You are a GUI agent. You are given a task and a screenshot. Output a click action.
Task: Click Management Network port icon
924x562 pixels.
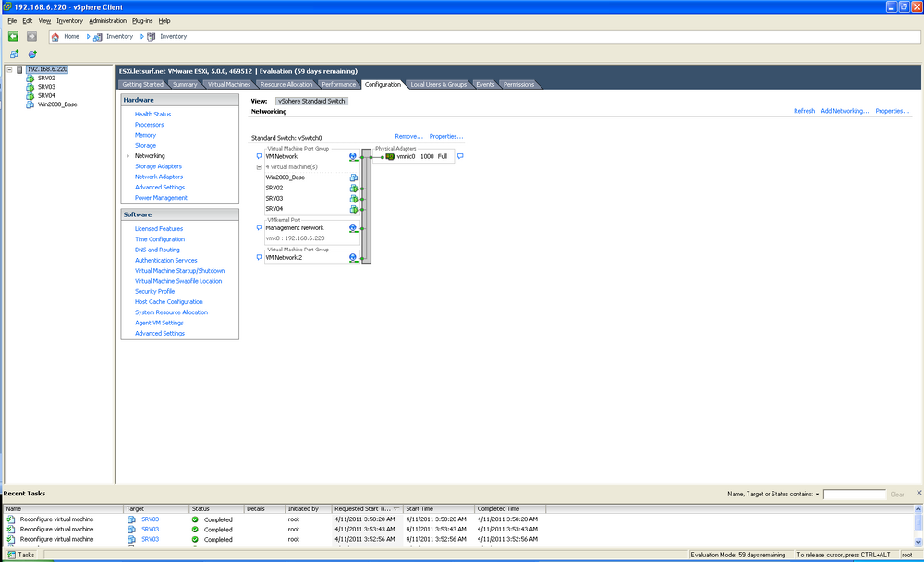(x=353, y=228)
